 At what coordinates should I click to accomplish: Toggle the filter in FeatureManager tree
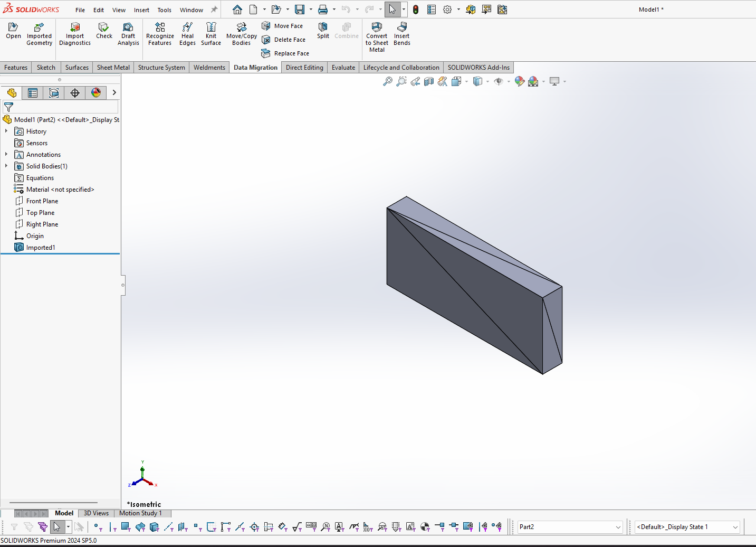point(8,107)
